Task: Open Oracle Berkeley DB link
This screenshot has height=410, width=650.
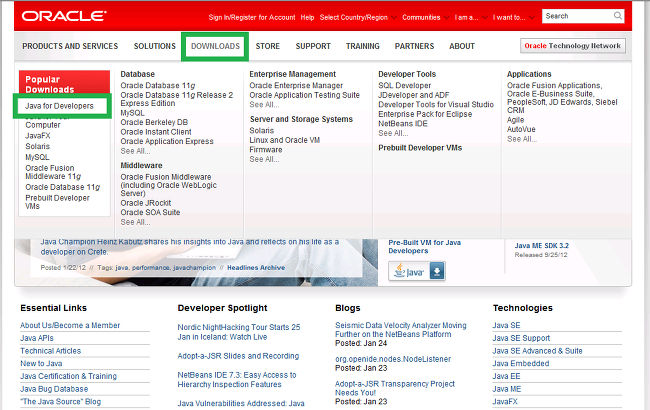Action: 154,122
